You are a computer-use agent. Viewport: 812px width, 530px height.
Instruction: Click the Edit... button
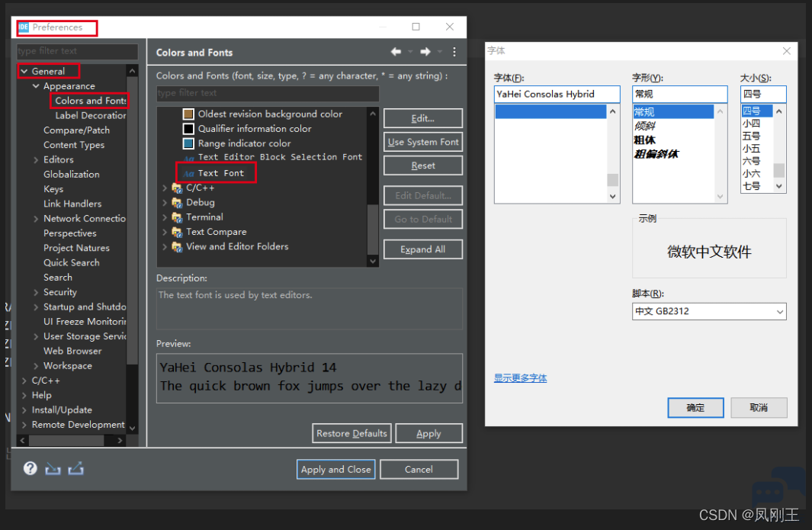(423, 118)
